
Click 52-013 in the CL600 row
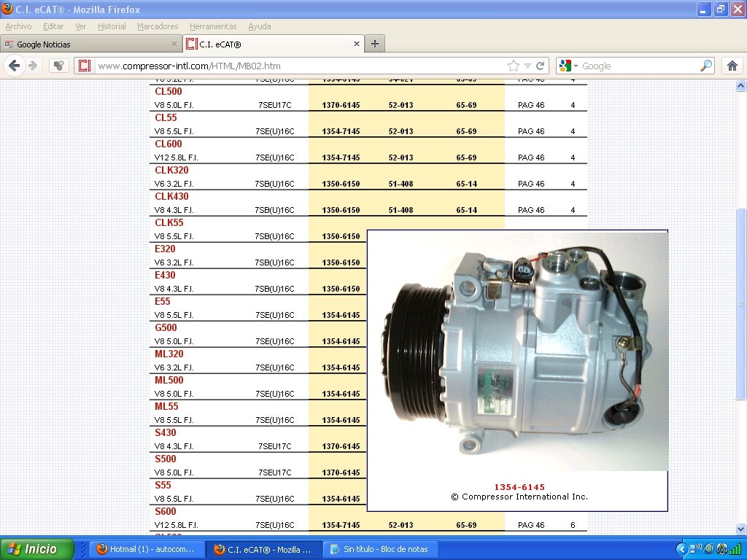point(400,157)
